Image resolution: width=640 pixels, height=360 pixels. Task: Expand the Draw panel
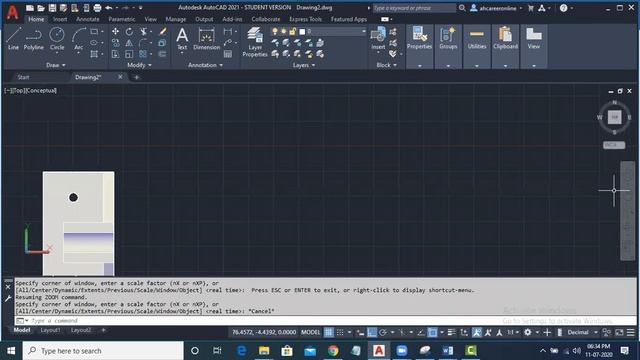point(56,65)
